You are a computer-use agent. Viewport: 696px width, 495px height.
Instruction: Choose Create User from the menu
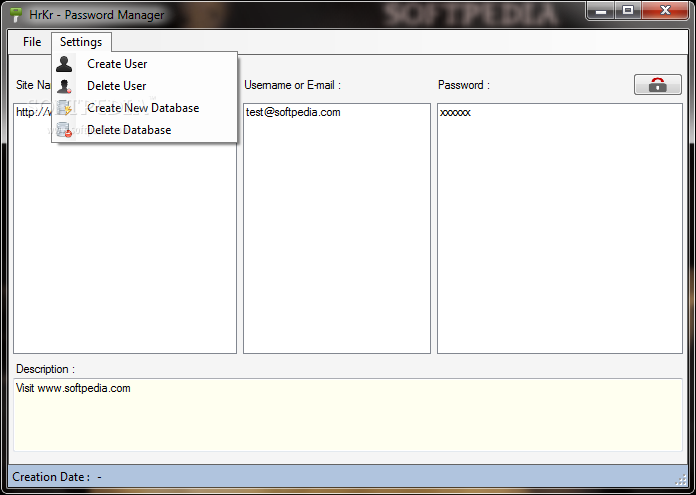point(144,64)
